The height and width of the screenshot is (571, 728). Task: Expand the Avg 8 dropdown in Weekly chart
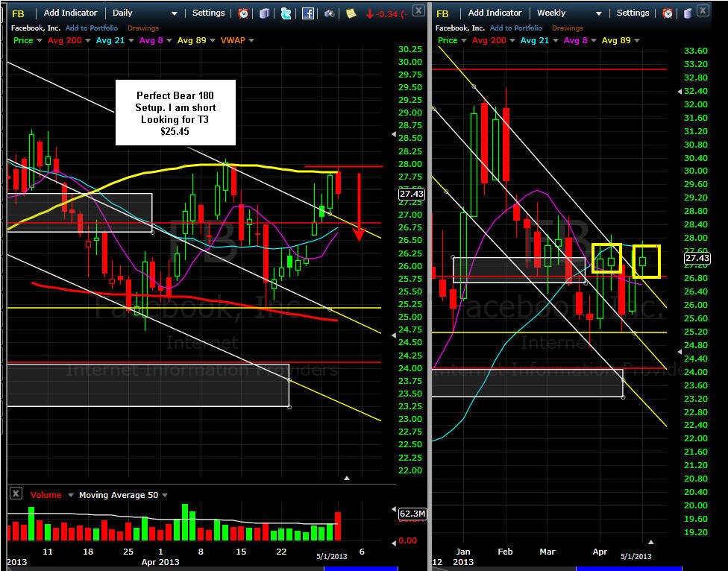click(594, 41)
